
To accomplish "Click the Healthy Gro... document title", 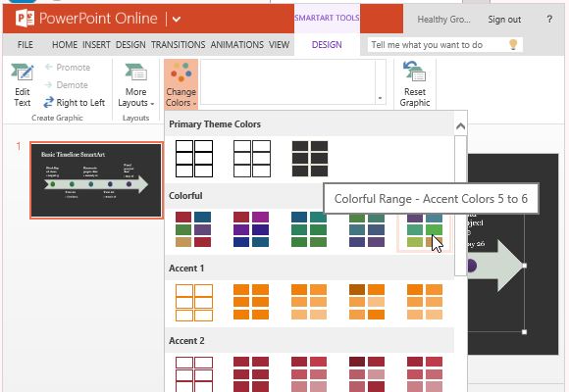I will click(443, 20).
